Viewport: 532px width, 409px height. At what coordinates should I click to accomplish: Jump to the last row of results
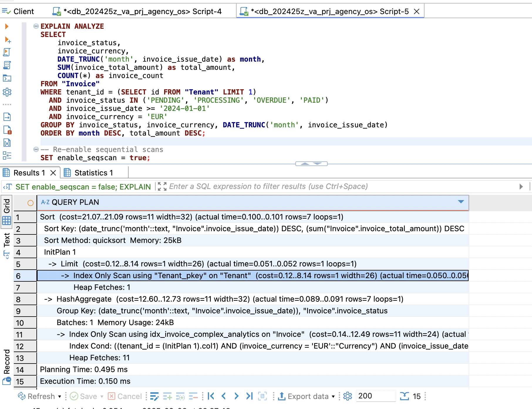249,396
